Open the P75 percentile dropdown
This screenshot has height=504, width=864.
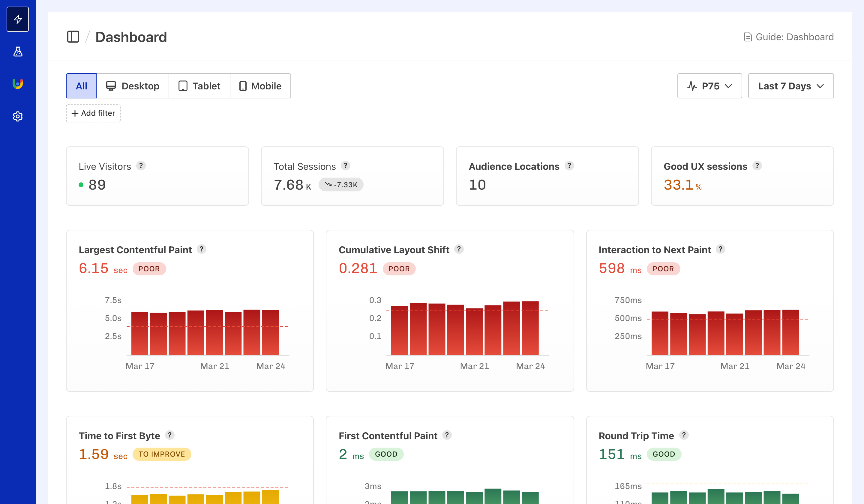coord(709,86)
